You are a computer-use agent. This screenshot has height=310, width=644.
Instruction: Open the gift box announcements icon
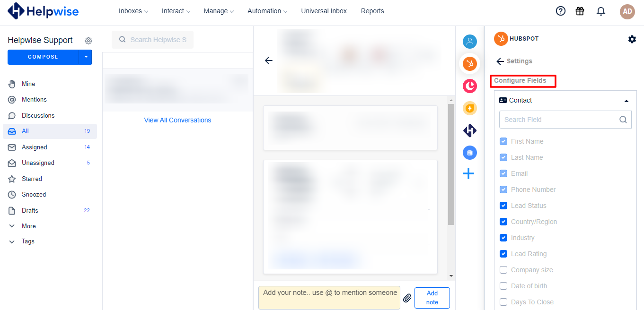(x=580, y=10)
